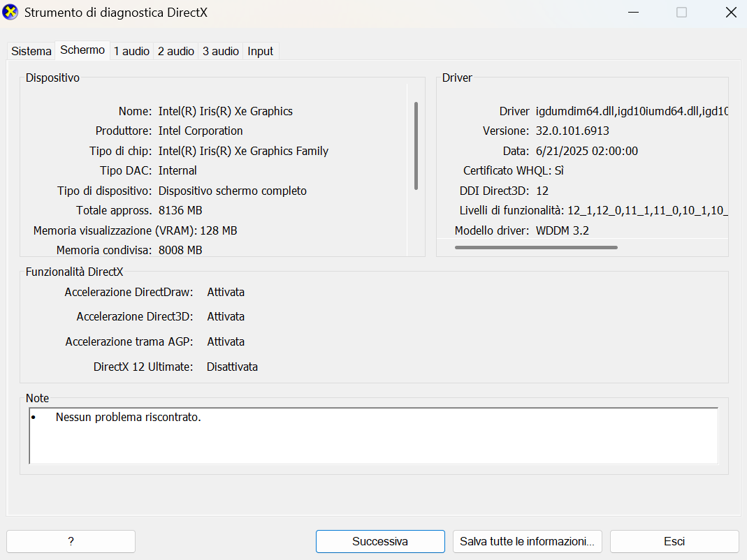Click the Dispositivo vertical scrollbar thumb

pyautogui.click(x=416, y=146)
